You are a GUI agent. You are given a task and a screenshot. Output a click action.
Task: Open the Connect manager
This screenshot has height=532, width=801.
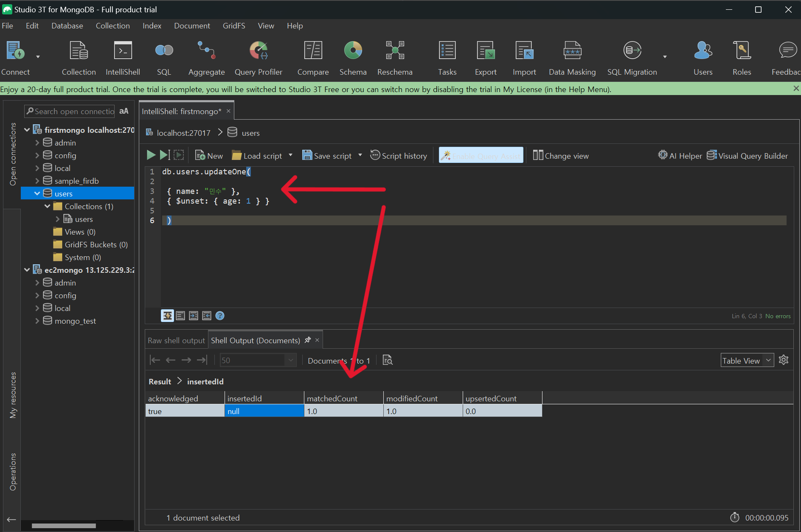(x=16, y=59)
